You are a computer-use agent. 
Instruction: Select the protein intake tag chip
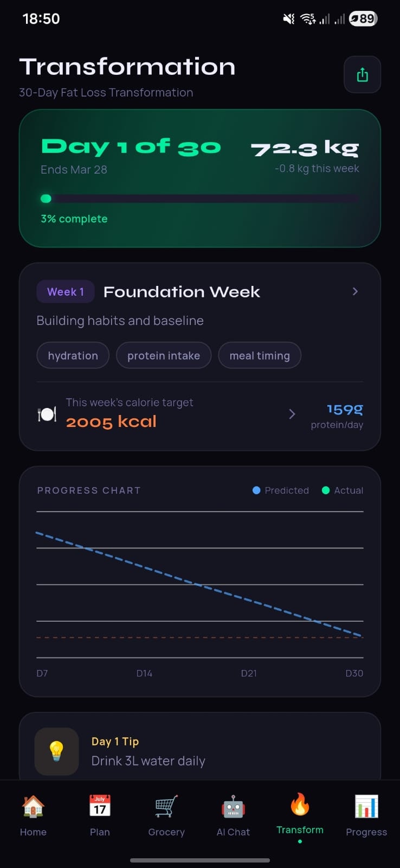point(164,356)
